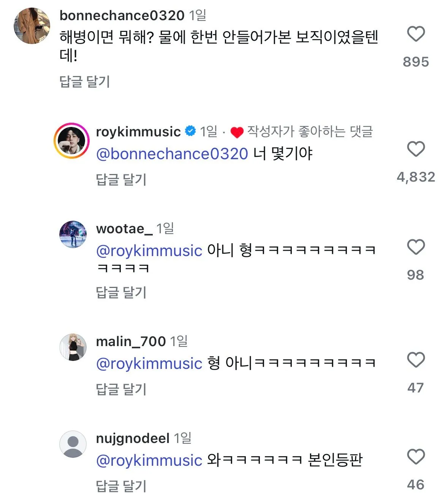Reply to roykimmusic's comment
Viewport: 448px width, 503px height.
click(121, 179)
